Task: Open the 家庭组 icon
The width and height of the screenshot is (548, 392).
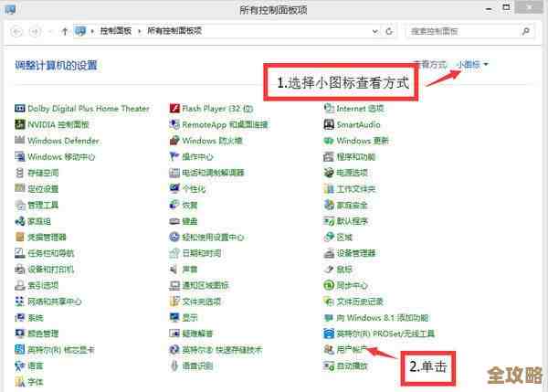Action: (19, 221)
